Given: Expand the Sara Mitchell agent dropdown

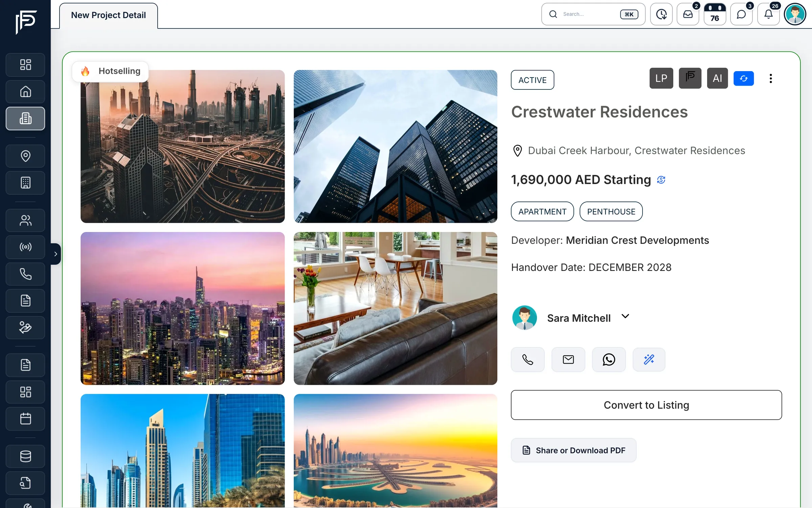Looking at the screenshot, I should coord(625,316).
